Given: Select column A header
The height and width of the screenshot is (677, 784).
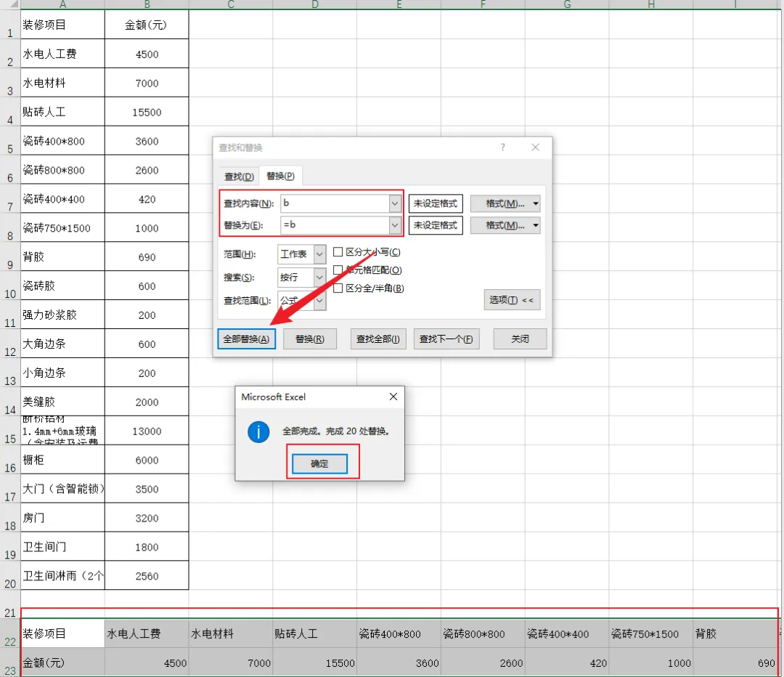Looking at the screenshot, I should 62,4.
